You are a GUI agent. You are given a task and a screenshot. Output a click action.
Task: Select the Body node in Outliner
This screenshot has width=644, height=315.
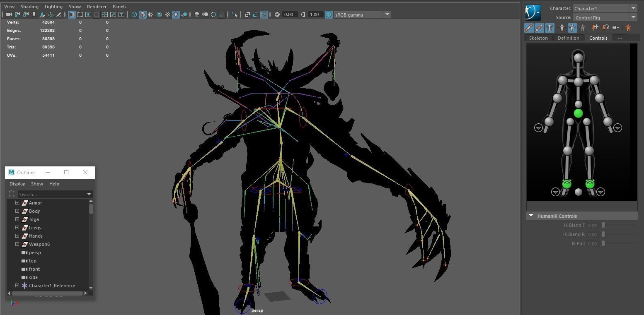[34, 211]
